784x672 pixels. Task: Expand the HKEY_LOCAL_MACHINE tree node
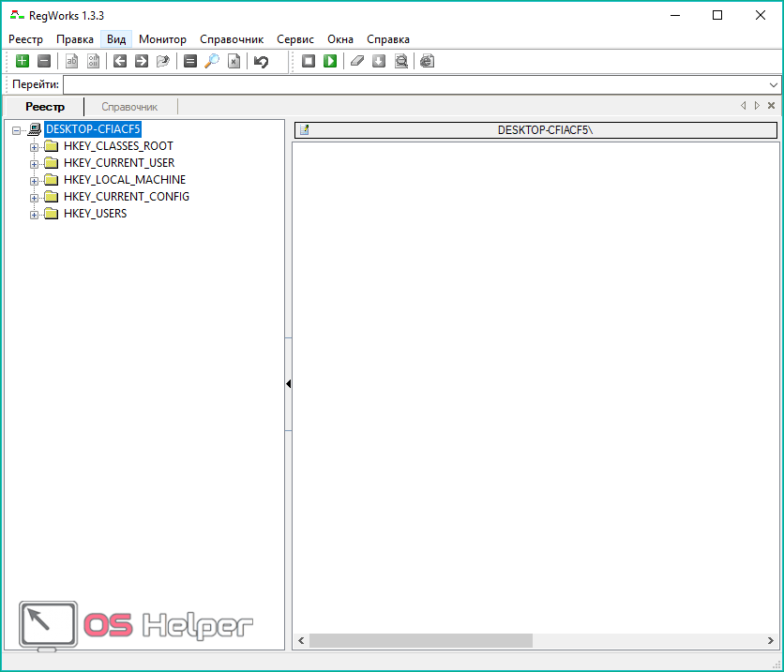click(x=35, y=181)
